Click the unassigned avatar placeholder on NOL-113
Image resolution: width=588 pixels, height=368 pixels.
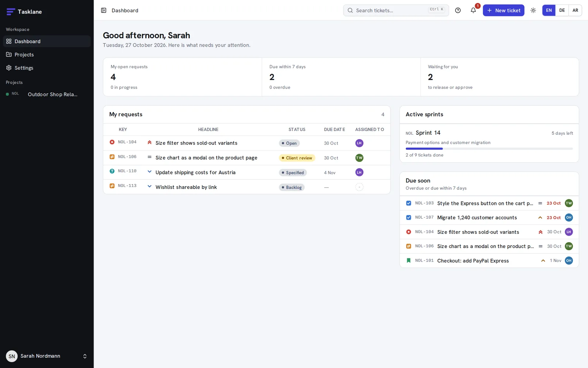tap(359, 187)
